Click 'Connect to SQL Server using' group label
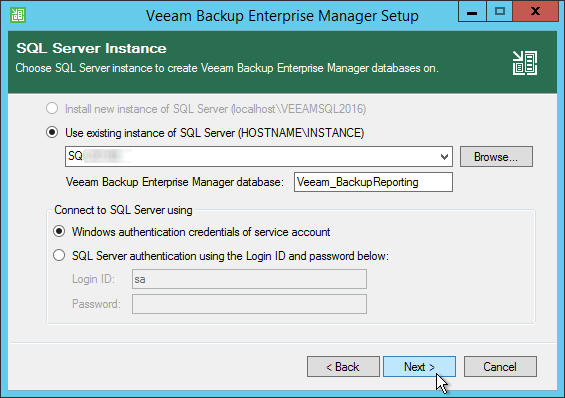The image size is (565, 398). (x=123, y=210)
